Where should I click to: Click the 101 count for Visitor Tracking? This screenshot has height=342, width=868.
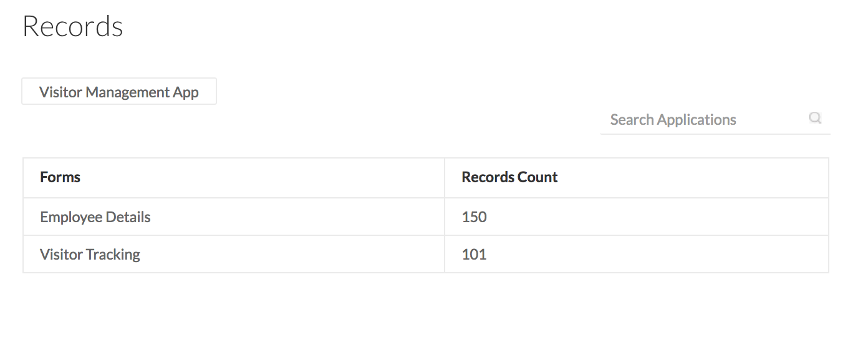click(474, 255)
